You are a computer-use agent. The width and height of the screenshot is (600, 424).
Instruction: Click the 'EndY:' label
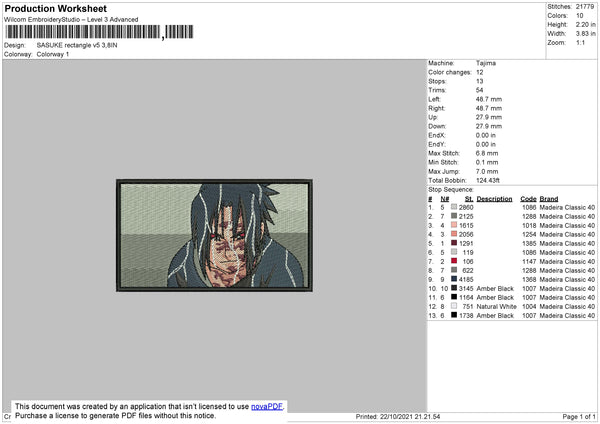click(x=437, y=144)
